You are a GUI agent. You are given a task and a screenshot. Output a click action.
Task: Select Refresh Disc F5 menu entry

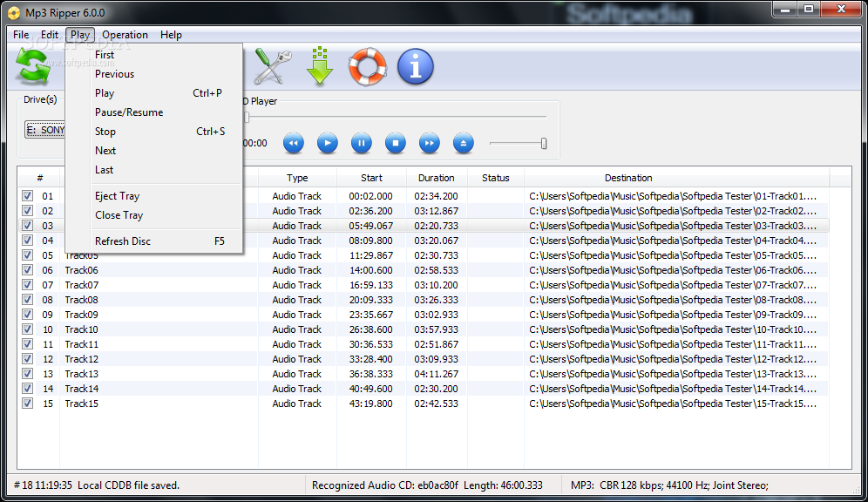tap(154, 241)
